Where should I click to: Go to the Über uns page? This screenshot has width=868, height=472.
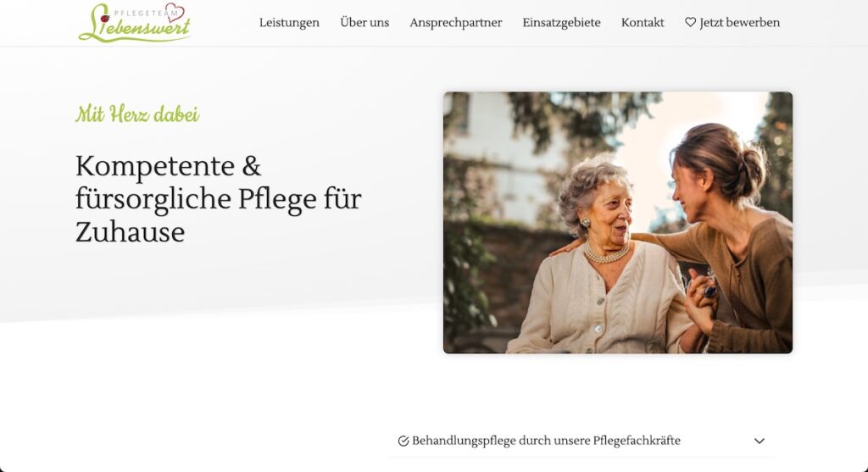(x=364, y=23)
